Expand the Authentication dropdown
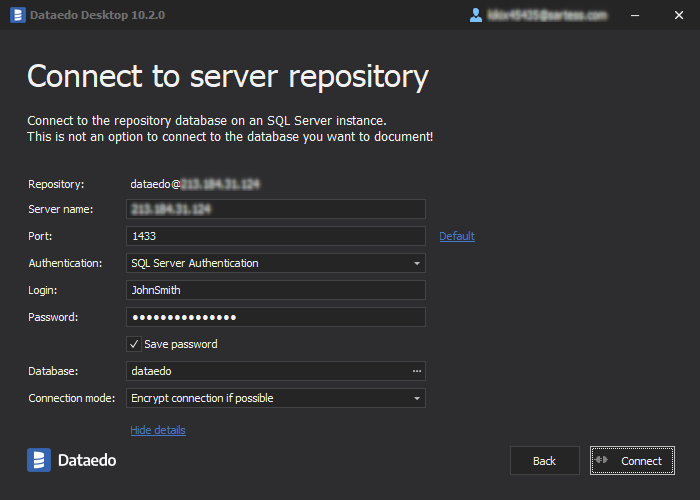 416,263
